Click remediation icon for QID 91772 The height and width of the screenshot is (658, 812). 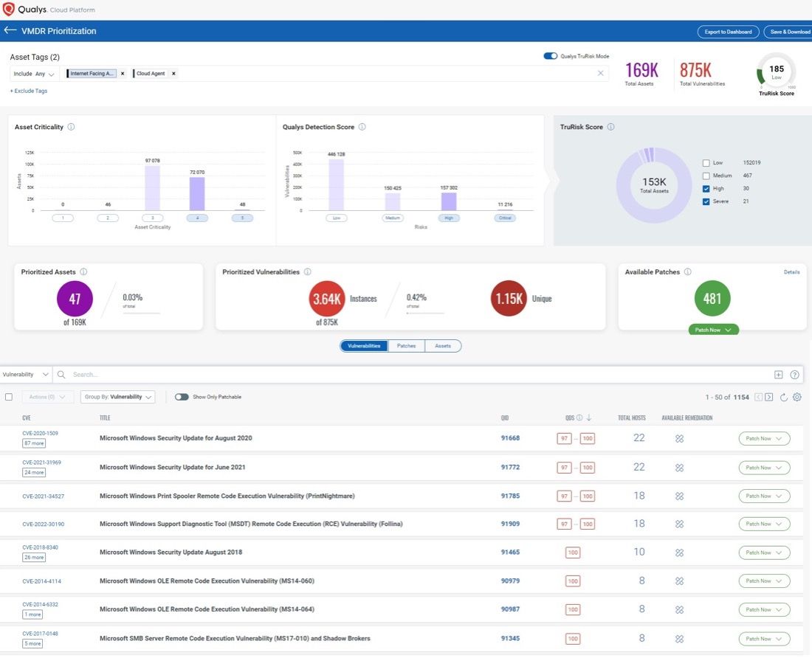pos(679,468)
